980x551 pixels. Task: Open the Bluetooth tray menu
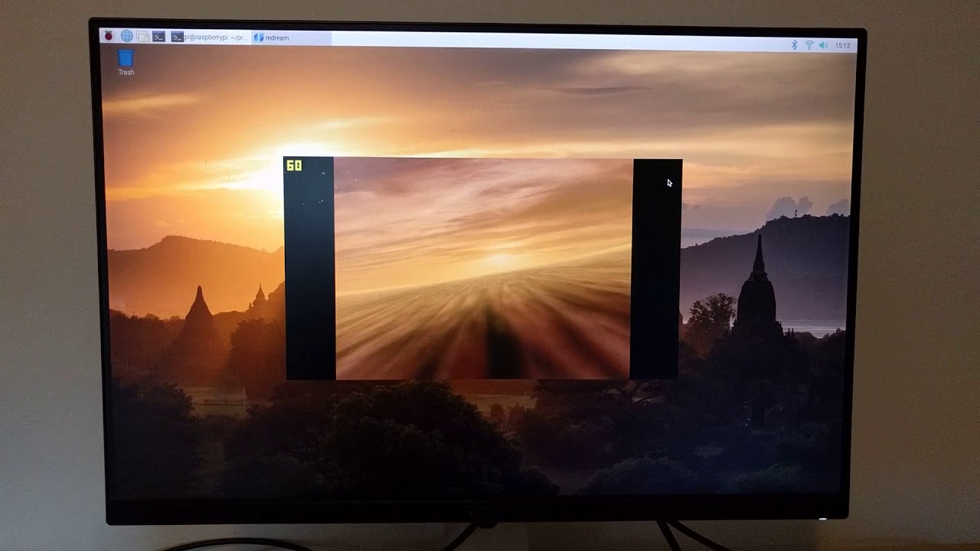[x=795, y=45]
